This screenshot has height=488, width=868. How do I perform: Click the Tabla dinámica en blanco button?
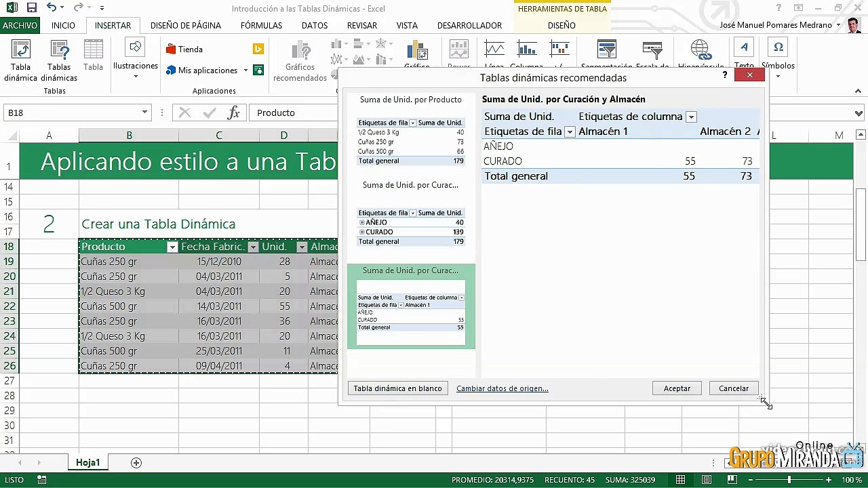pyautogui.click(x=397, y=388)
